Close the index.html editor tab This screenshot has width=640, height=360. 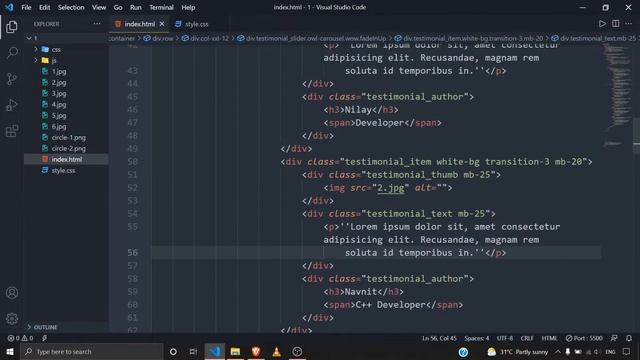pyautogui.click(x=162, y=24)
